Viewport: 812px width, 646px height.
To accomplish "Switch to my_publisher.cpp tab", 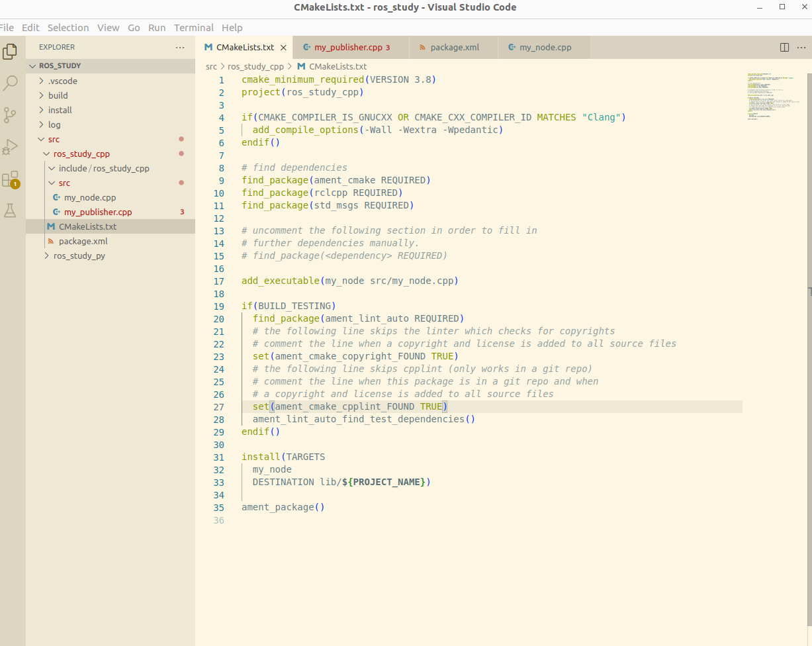I will click(x=351, y=48).
